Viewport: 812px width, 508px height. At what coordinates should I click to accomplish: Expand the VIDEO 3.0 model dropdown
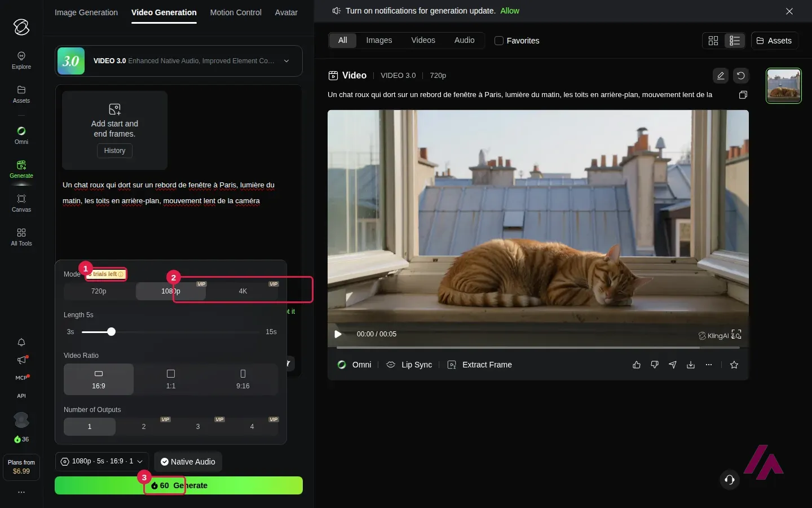286,61
